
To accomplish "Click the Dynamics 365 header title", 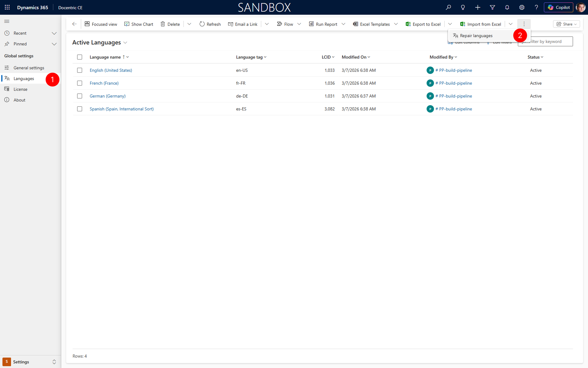I will (32, 7).
